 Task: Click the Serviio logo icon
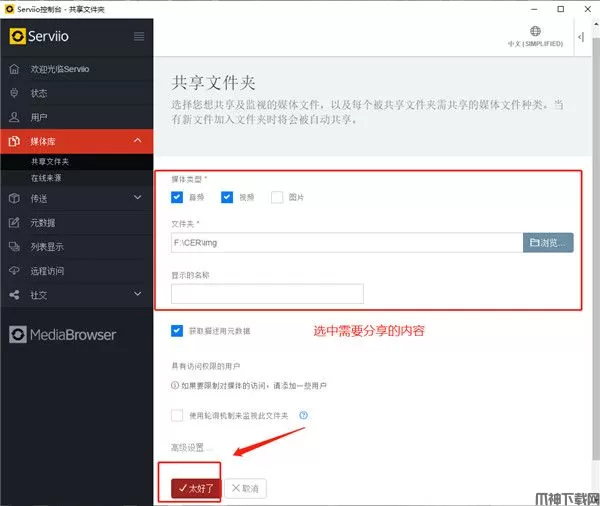[18, 36]
